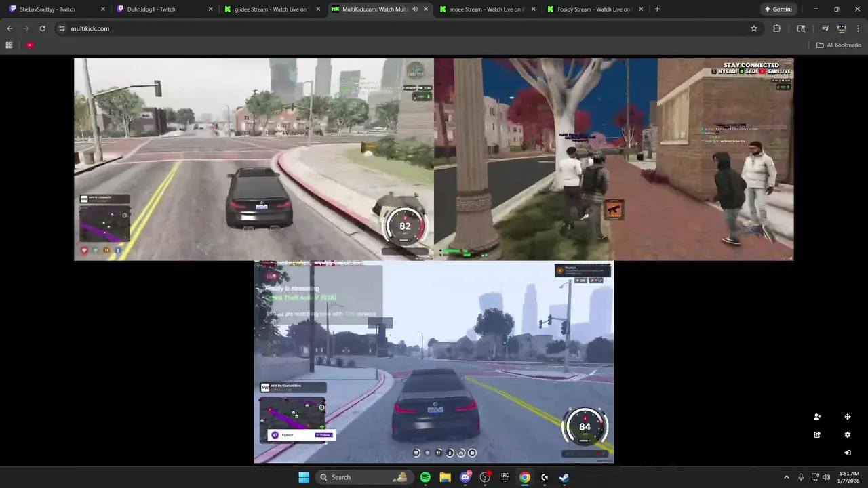Click the Gemini button
Image resolution: width=868 pixels, height=488 pixels.
(x=778, y=9)
